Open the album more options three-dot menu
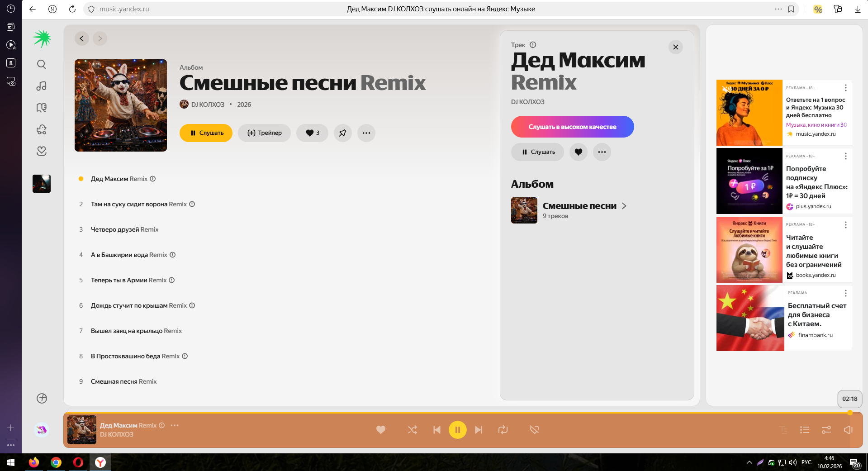This screenshot has height=471, width=868. [366, 133]
